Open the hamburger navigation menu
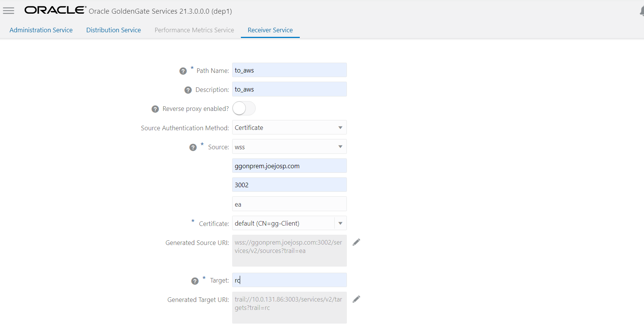644x327 pixels. [x=8, y=11]
